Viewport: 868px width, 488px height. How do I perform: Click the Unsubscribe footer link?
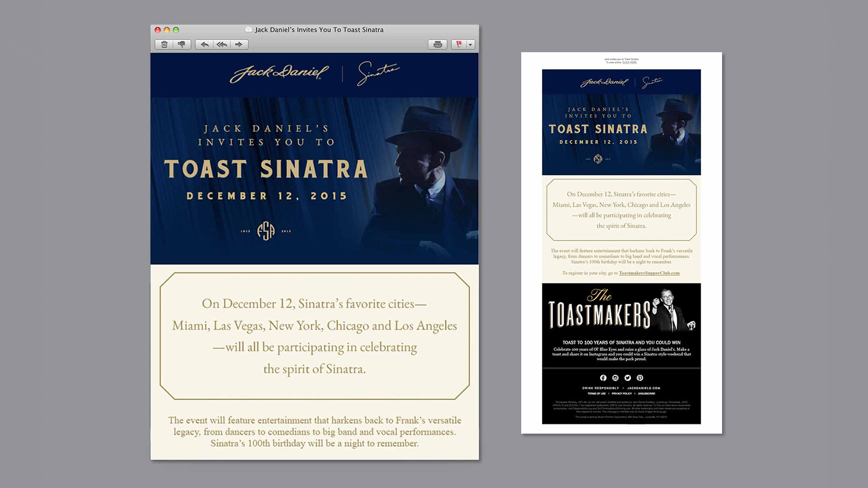646,394
